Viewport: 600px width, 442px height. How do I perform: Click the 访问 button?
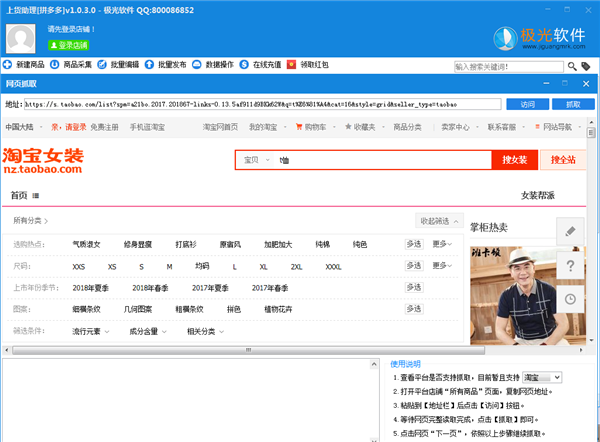coord(527,104)
